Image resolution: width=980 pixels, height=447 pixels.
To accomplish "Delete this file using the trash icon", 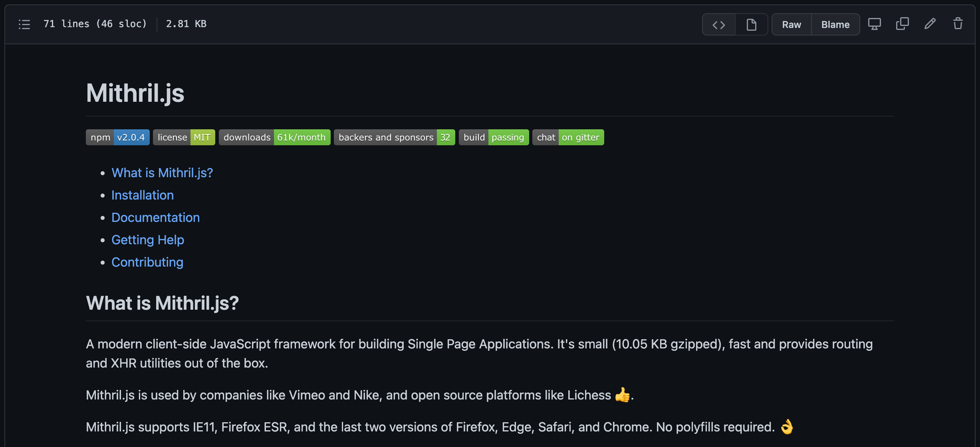I will click(957, 24).
